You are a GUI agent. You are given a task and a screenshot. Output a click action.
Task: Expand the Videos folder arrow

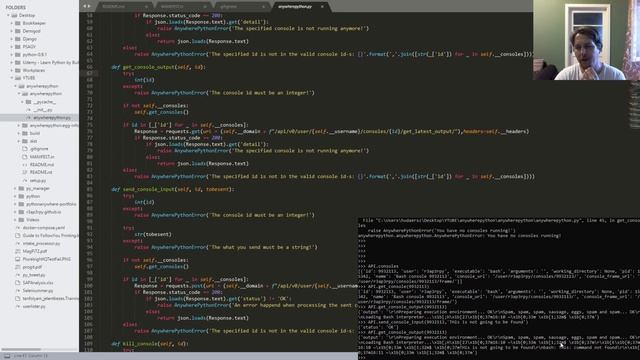pyautogui.click(x=16, y=220)
